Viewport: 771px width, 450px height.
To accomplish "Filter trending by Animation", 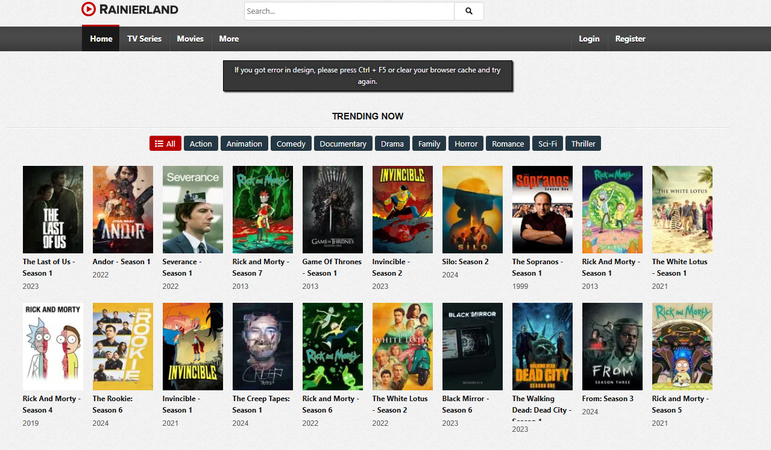I will 244,144.
